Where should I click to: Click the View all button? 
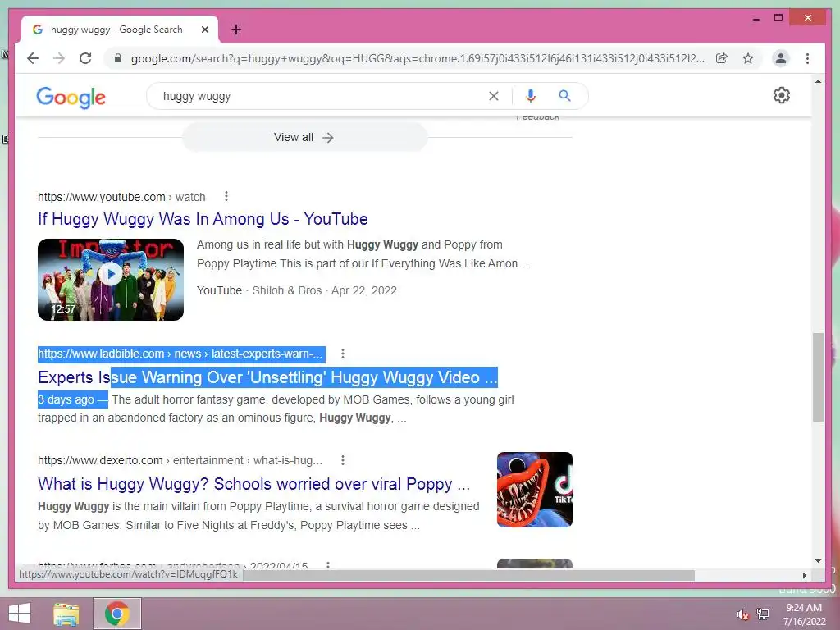304,137
